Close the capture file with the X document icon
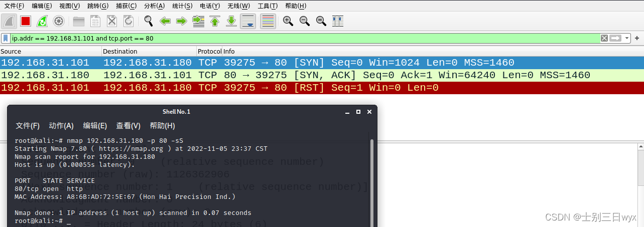This screenshot has height=227, width=644. pyautogui.click(x=112, y=21)
